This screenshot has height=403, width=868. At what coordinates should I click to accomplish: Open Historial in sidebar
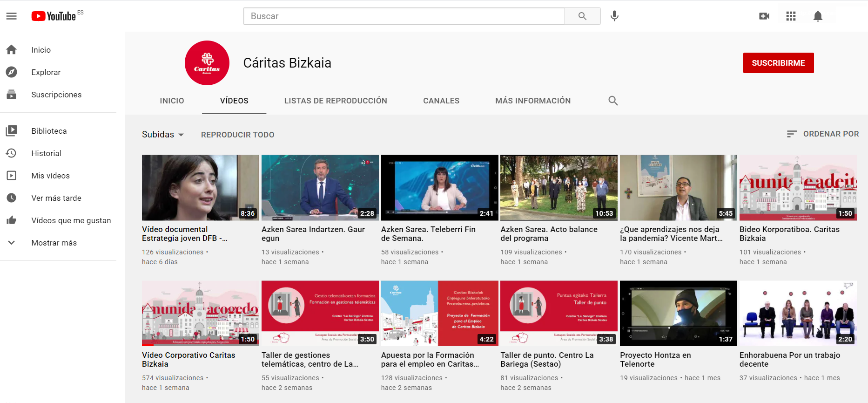click(46, 153)
